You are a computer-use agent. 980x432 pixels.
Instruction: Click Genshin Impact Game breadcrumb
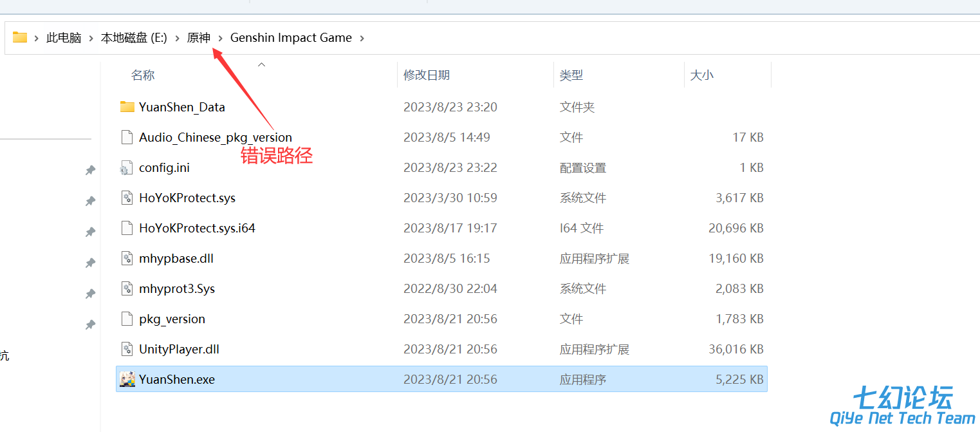pos(291,38)
